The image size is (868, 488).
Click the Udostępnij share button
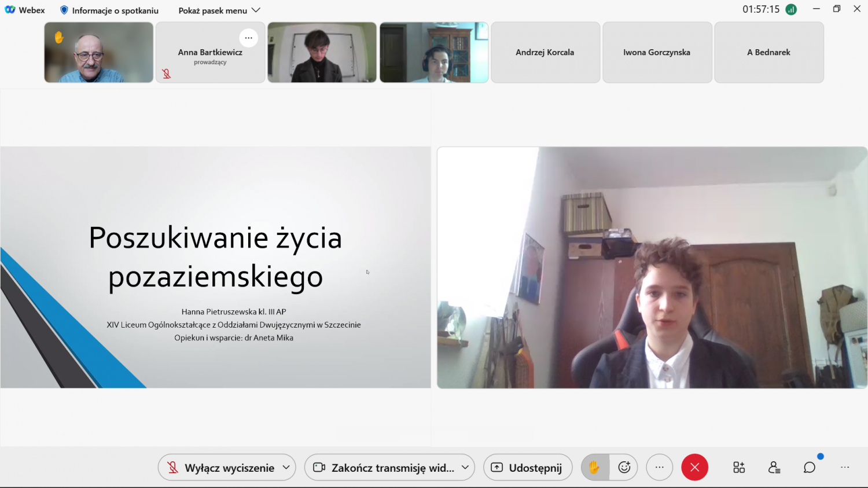click(x=527, y=468)
